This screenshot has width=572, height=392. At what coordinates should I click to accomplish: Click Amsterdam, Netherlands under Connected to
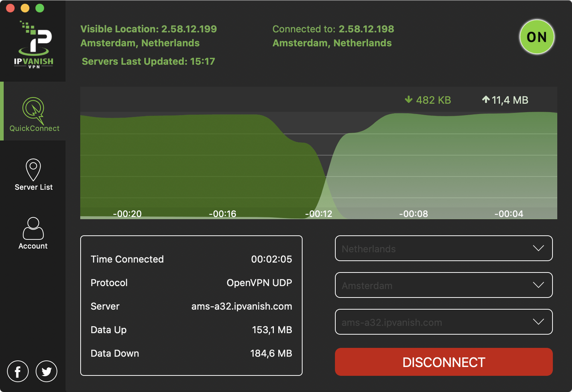tap(332, 43)
